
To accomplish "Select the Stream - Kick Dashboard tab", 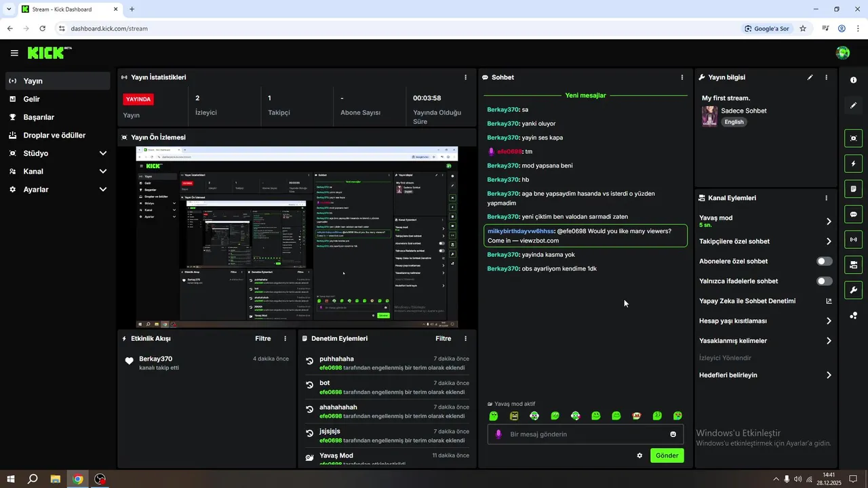I will tap(69, 9).
